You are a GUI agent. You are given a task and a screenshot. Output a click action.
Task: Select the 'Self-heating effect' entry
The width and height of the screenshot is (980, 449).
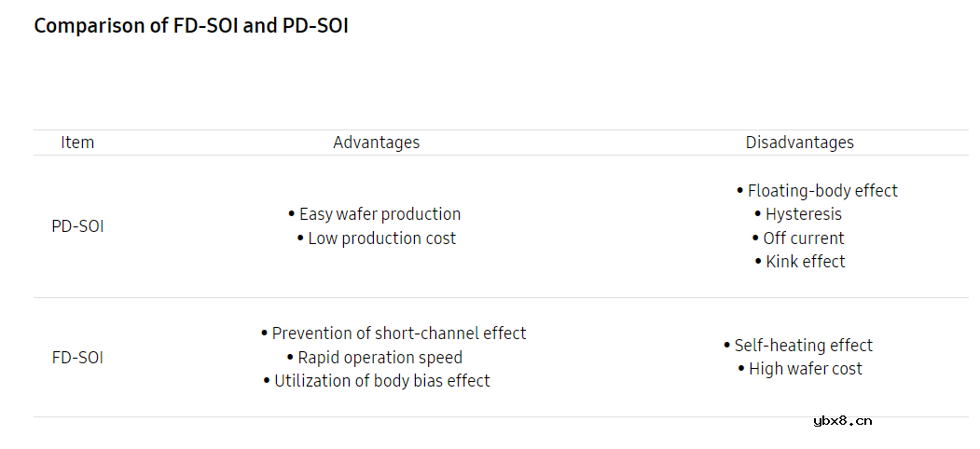803,346
